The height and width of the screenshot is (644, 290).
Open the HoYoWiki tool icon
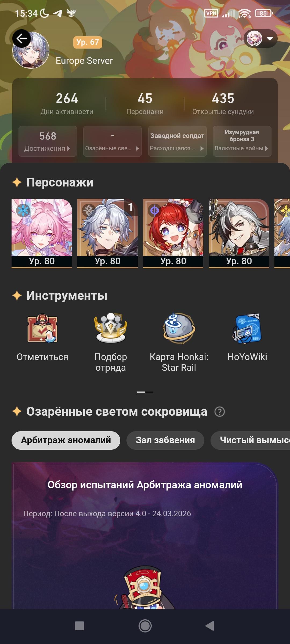click(x=247, y=328)
